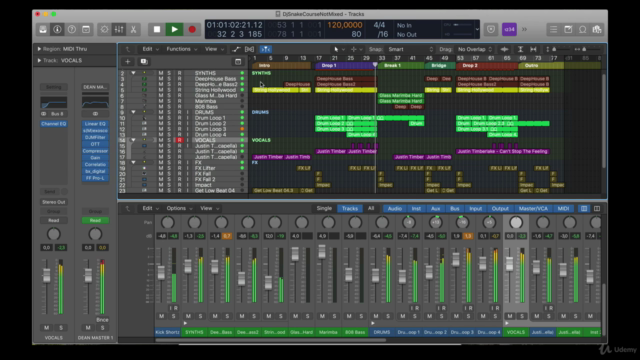Toggle the blue Catch playhead icon
The height and width of the screenshot is (360, 640).
pos(266,49)
